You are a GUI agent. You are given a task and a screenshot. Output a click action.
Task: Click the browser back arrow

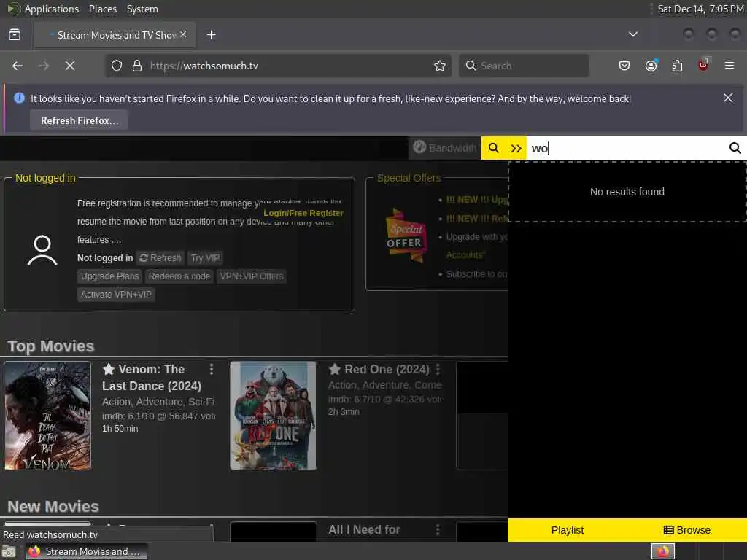18,66
